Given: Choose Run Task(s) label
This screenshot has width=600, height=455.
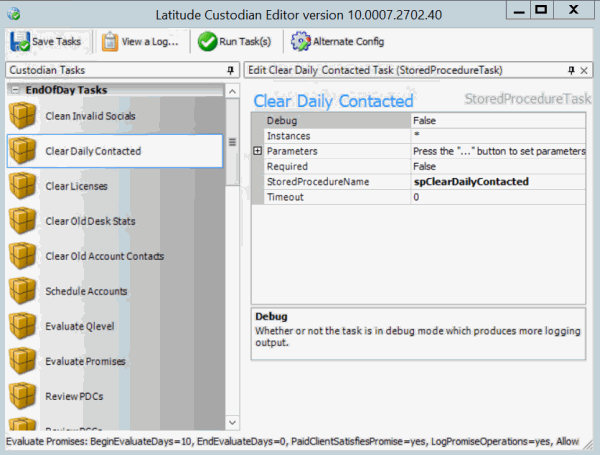Looking at the screenshot, I should pyautogui.click(x=245, y=41).
